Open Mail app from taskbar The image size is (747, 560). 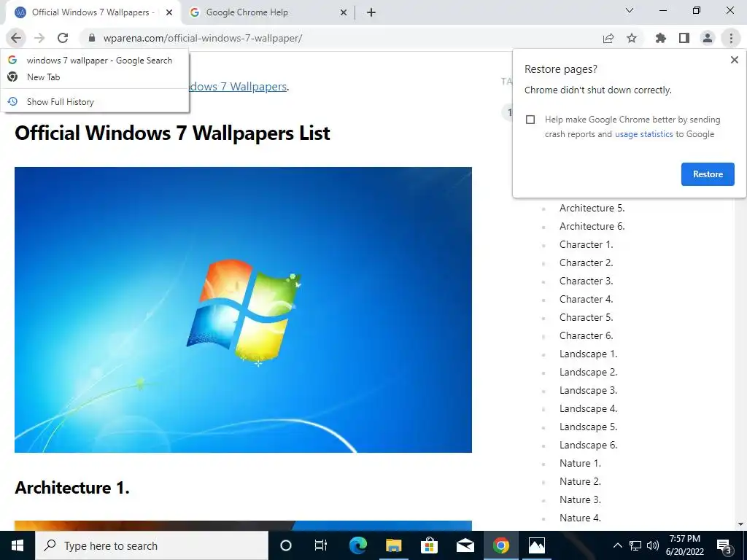pos(465,545)
